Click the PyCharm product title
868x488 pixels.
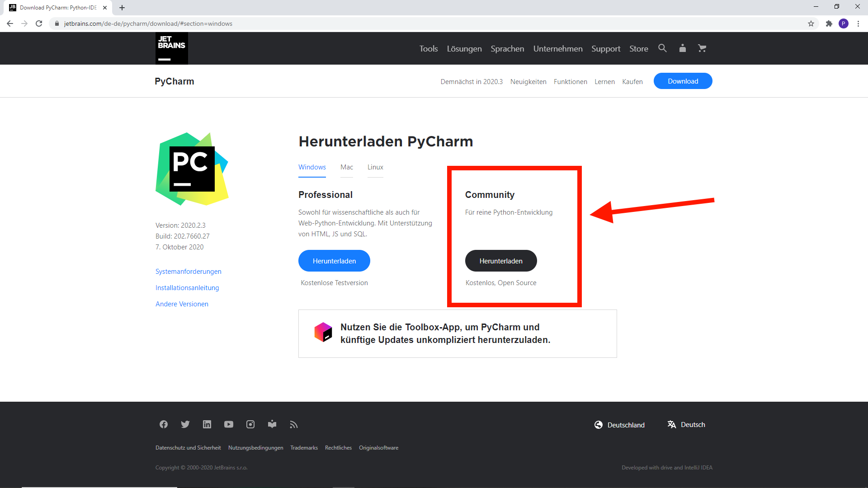point(174,81)
